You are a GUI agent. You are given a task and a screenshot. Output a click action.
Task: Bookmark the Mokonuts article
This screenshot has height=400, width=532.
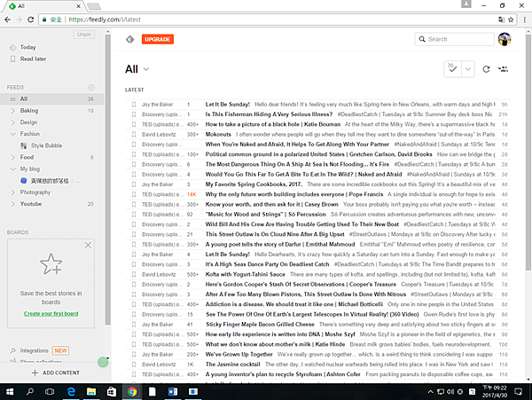pyautogui.click(x=134, y=134)
